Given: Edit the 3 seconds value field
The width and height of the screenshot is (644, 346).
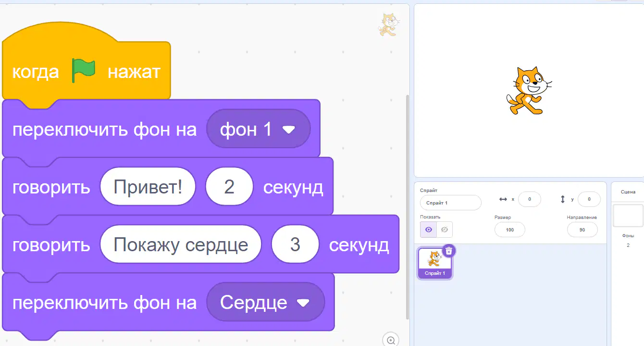Looking at the screenshot, I should pos(295,244).
